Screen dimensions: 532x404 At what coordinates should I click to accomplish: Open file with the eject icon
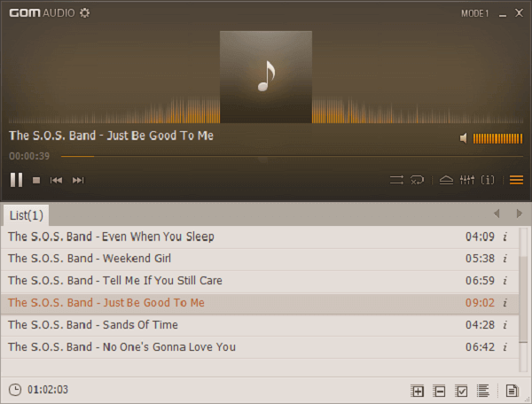coord(446,180)
